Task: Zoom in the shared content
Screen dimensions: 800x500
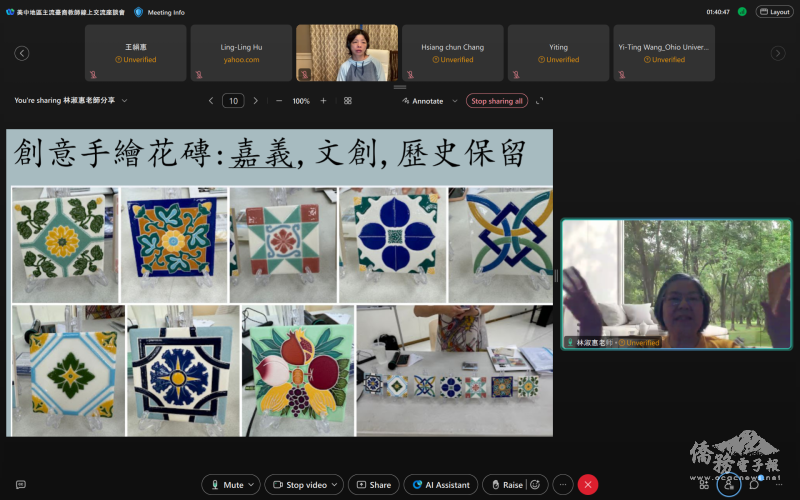Action: click(x=323, y=101)
